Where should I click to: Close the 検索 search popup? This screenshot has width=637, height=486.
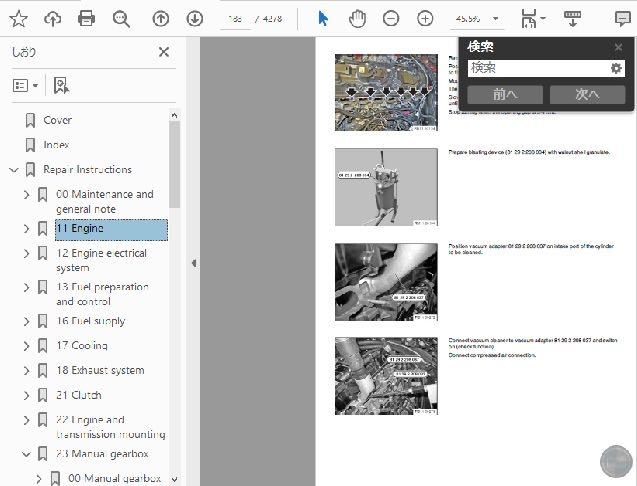point(618,47)
